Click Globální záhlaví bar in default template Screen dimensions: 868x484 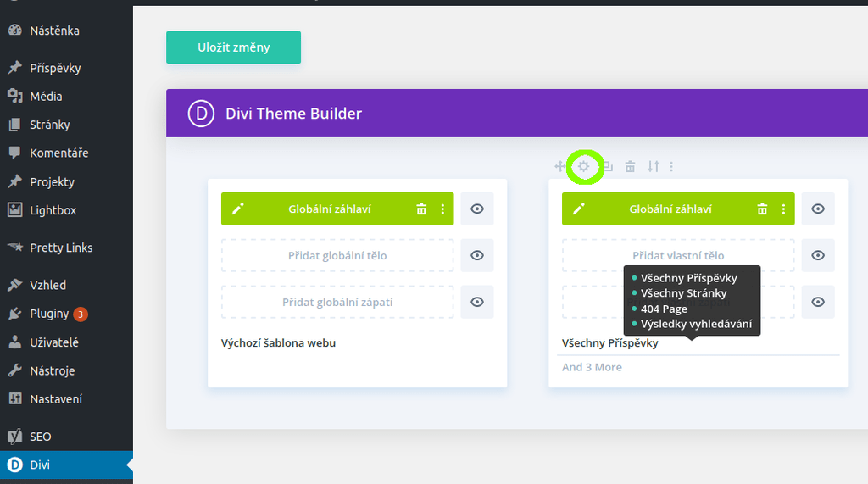pyautogui.click(x=337, y=209)
